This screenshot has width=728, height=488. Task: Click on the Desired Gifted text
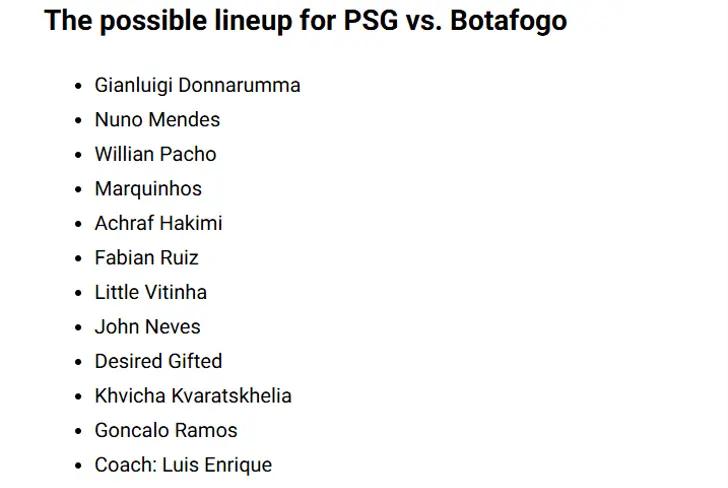pos(158,361)
